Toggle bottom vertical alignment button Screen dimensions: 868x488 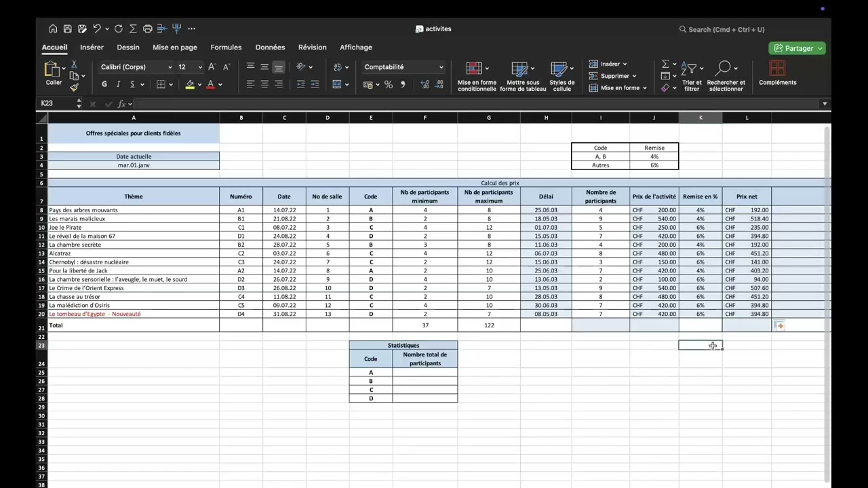click(x=279, y=67)
